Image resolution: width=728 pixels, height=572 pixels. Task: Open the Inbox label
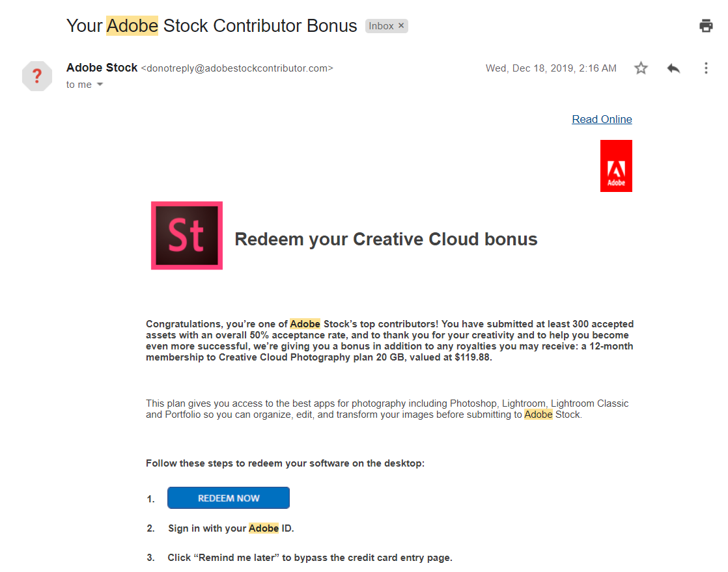381,26
